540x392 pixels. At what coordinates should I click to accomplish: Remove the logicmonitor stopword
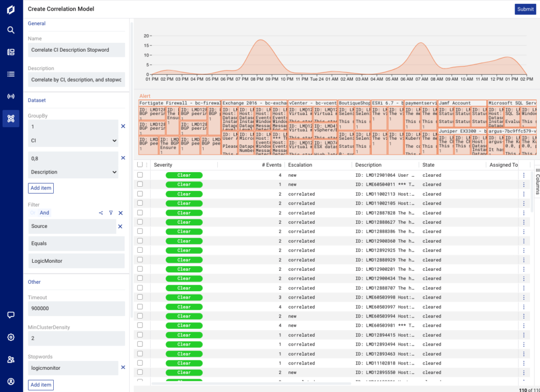coord(123,368)
